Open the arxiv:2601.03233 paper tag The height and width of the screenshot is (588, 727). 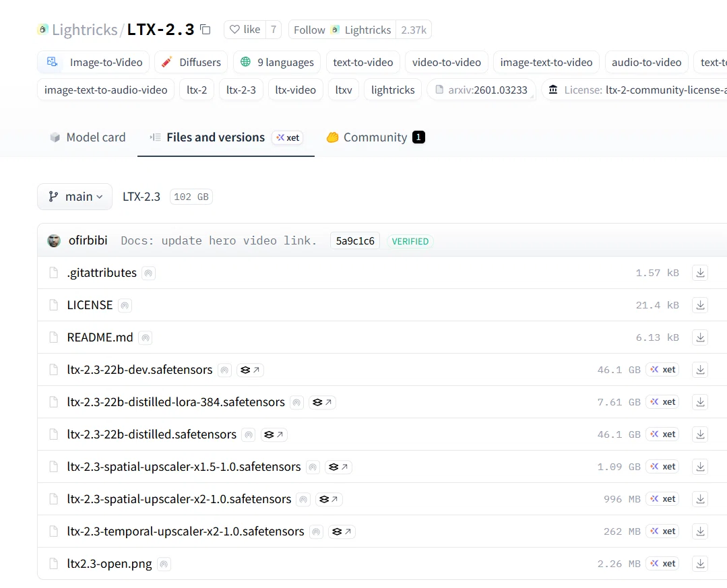click(x=481, y=90)
